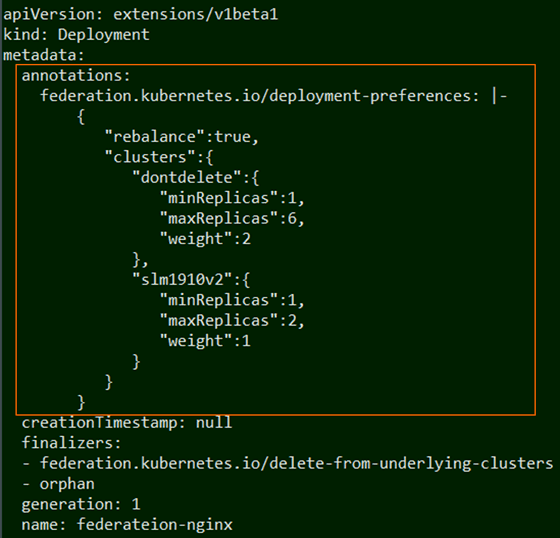Click the block scalar |- indicator
Image resolution: width=560 pixels, height=538 pixels.
499,96
